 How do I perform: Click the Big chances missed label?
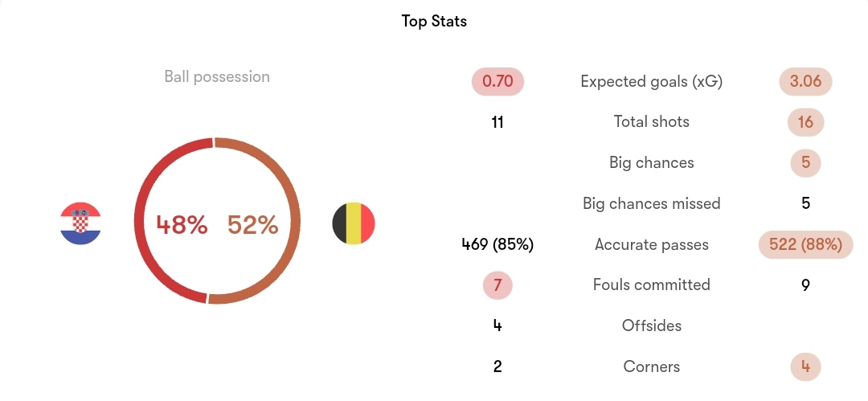652,203
